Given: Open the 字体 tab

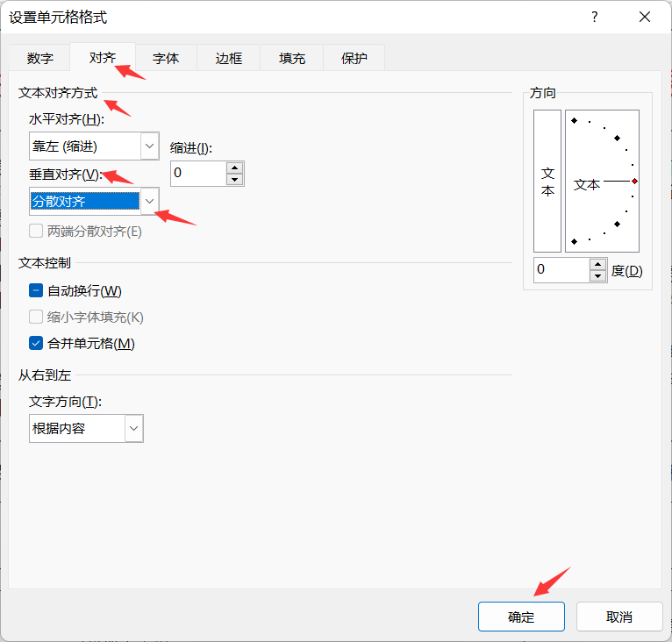Looking at the screenshot, I should point(166,58).
